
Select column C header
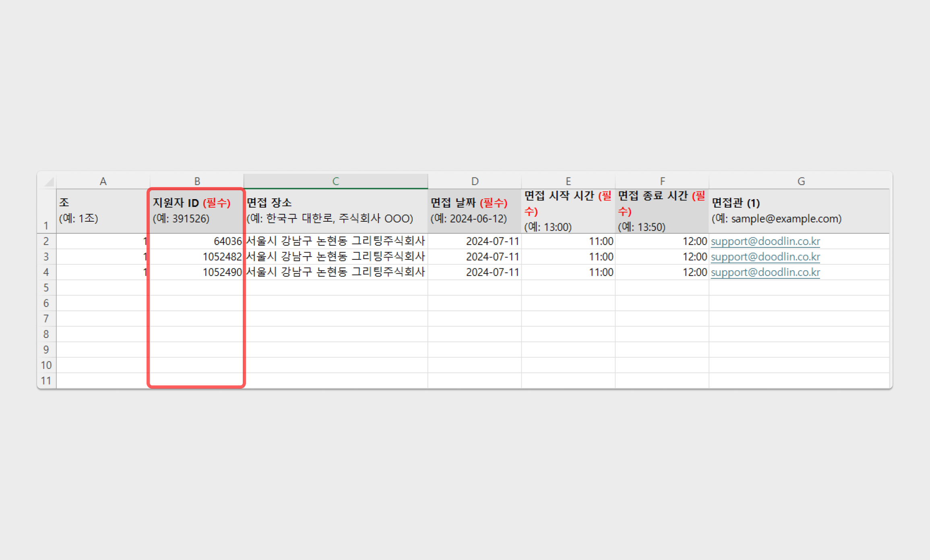[x=335, y=181]
